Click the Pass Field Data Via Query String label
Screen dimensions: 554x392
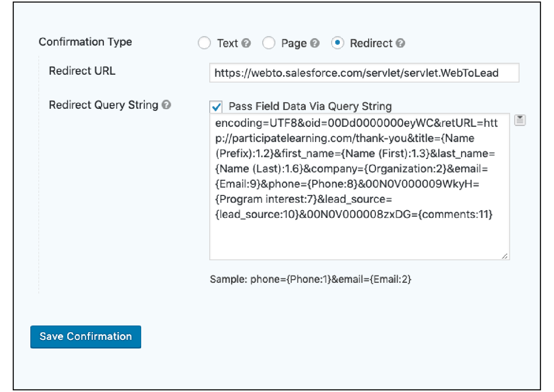click(x=310, y=106)
